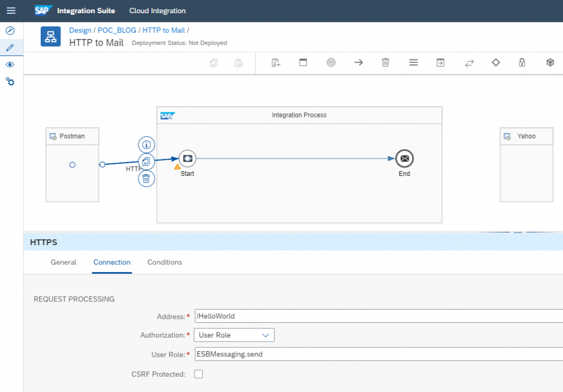This screenshot has width=563, height=392.
Task: Click the trash speed button on the connector
Action: (x=146, y=179)
